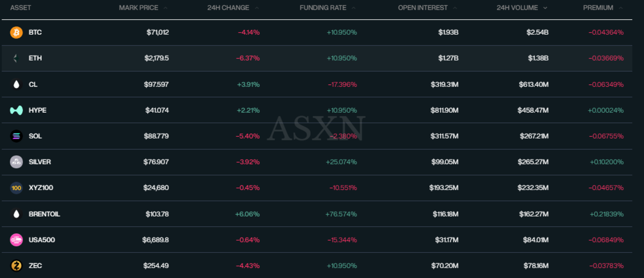Click the Ethereum ETH logo icon

(16, 58)
